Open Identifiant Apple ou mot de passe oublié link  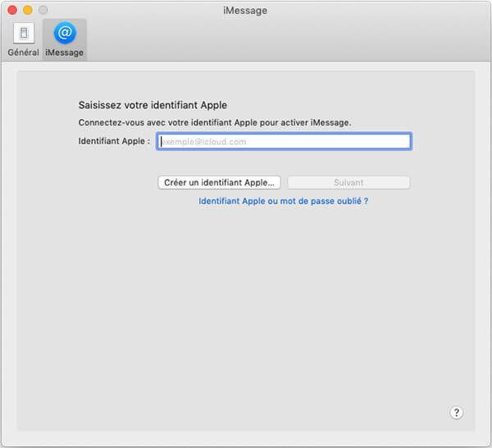click(283, 200)
